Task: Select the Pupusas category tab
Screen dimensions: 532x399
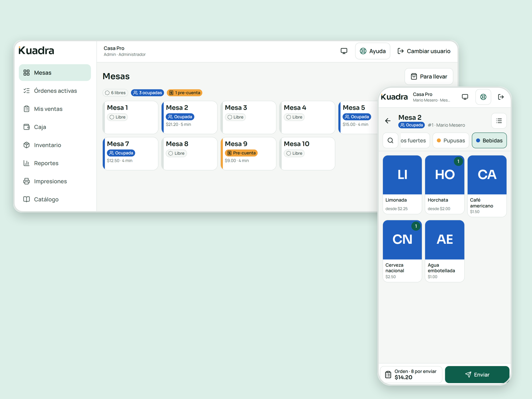Action: [x=451, y=141]
